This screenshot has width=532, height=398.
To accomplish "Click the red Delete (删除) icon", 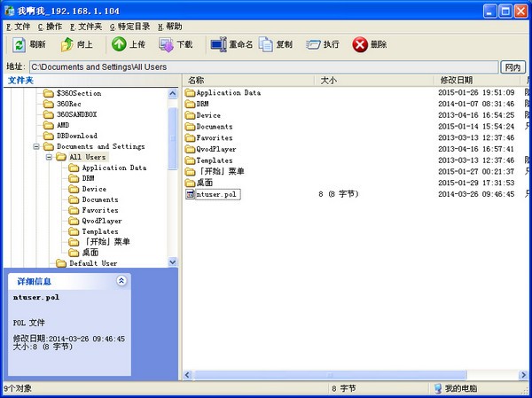I will (360, 44).
